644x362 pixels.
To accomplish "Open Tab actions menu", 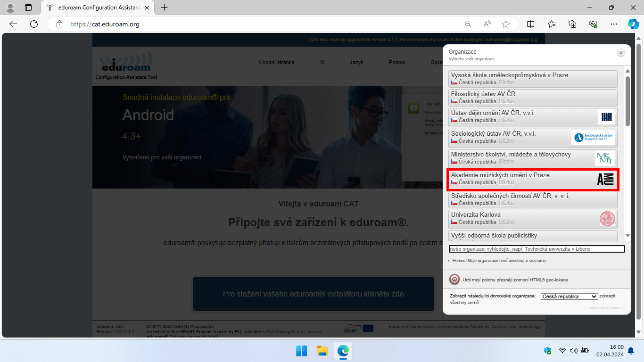I will [x=28, y=8].
